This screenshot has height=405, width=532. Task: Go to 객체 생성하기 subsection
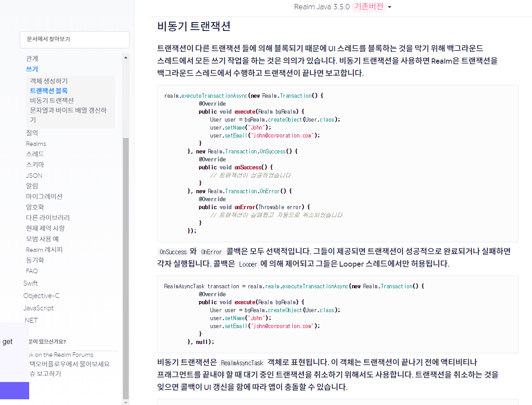tap(49, 81)
